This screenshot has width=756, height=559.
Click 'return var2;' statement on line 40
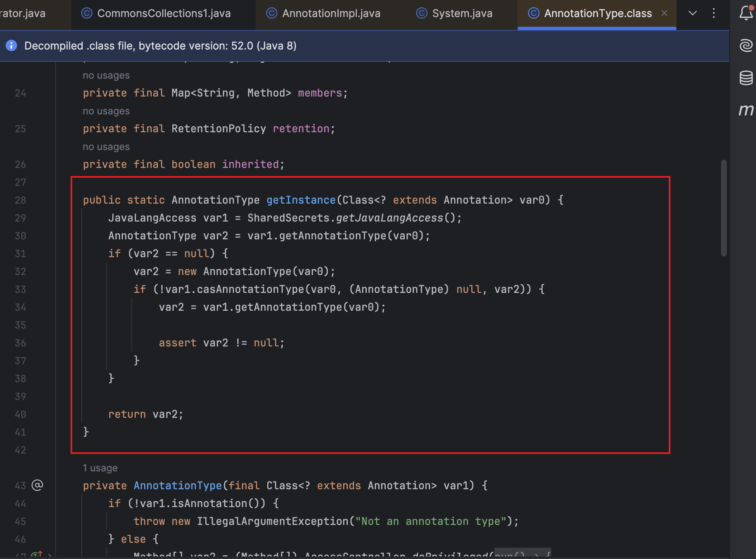pyautogui.click(x=146, y=414)
